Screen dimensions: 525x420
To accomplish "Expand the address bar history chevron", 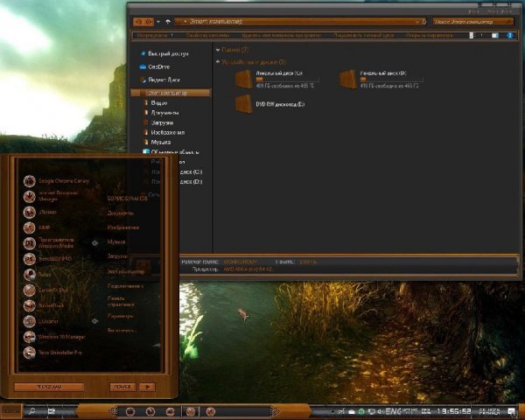I will [417, 21].
